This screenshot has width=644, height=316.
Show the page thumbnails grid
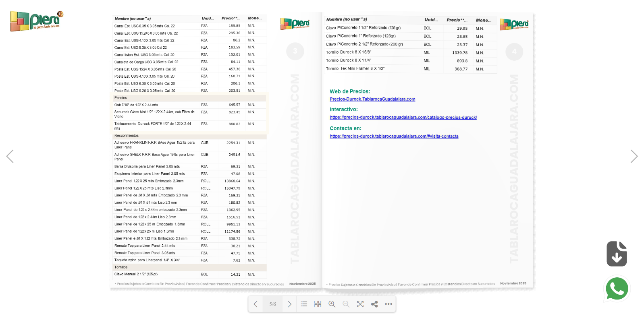(x=318, y=304)
